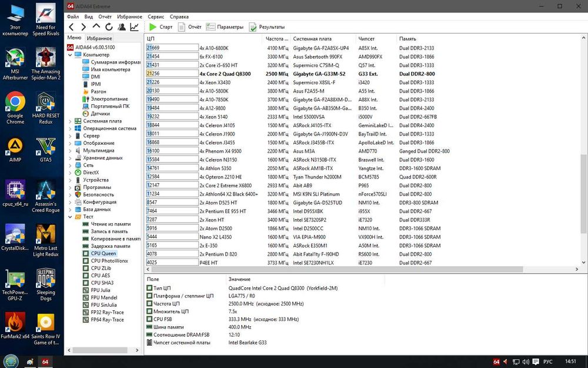Open the Сервис menu
Image resolution: width=588 pixels, height=368 pixels.
(156, 16)
